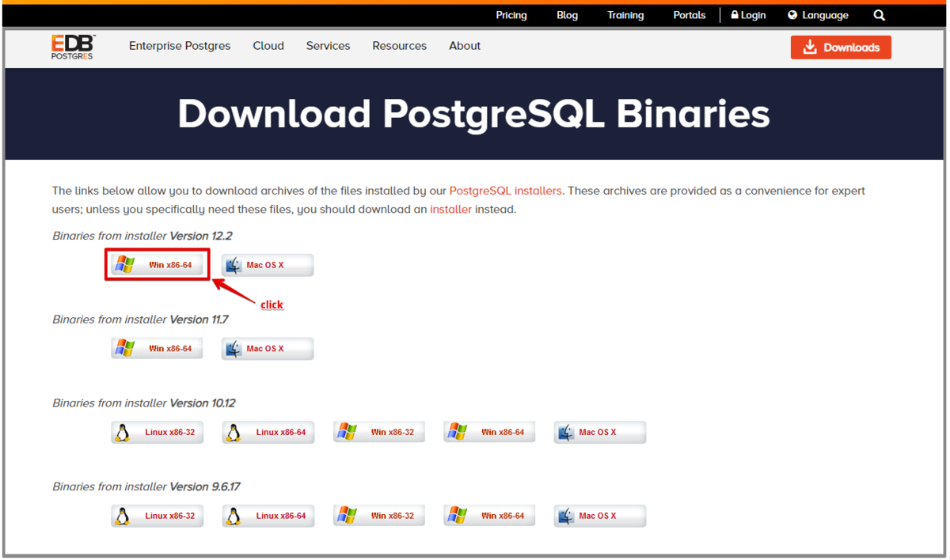Open the Portals menu item
This screenshot has height=560, width=950.
click(690, 15)
